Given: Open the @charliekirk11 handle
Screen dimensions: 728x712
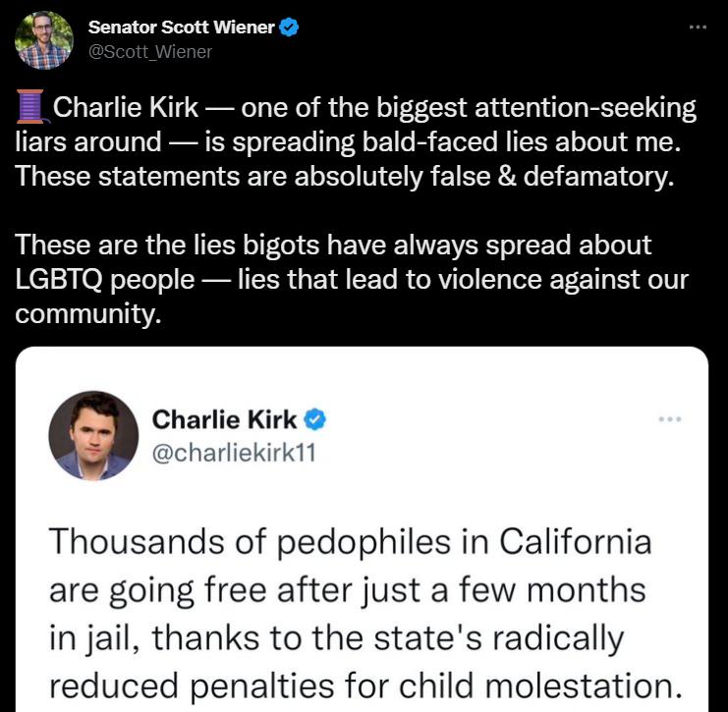Looking at the screenshot, I should (234, 453).
